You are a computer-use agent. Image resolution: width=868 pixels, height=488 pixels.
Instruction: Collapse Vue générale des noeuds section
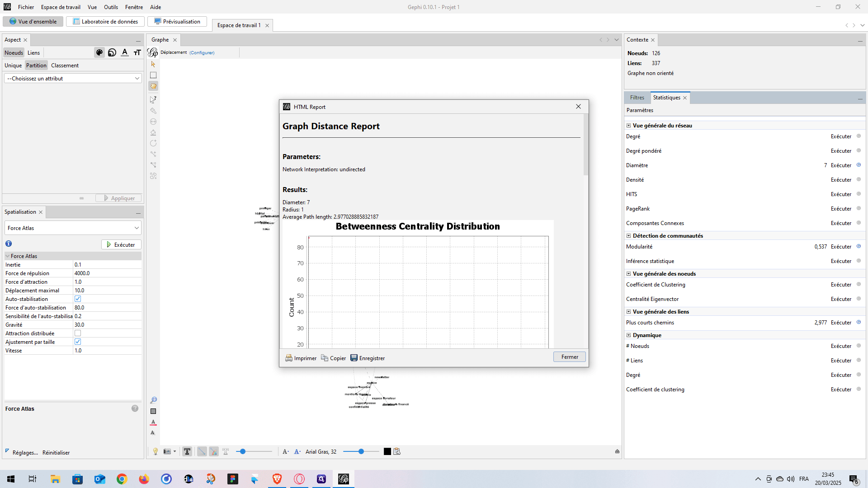pos(628,274)
